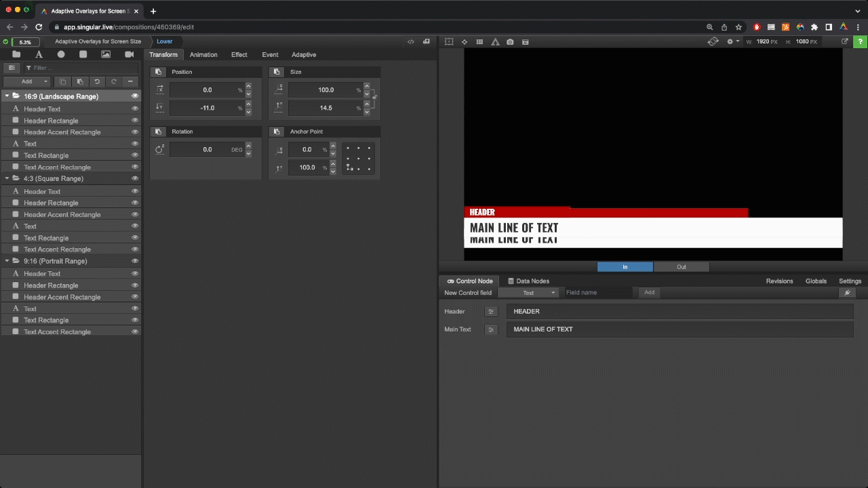Toggle the size aspect ratio lock
Image resolution: width=868 pixels, height=488 pixels.
(x=374, y=98)
